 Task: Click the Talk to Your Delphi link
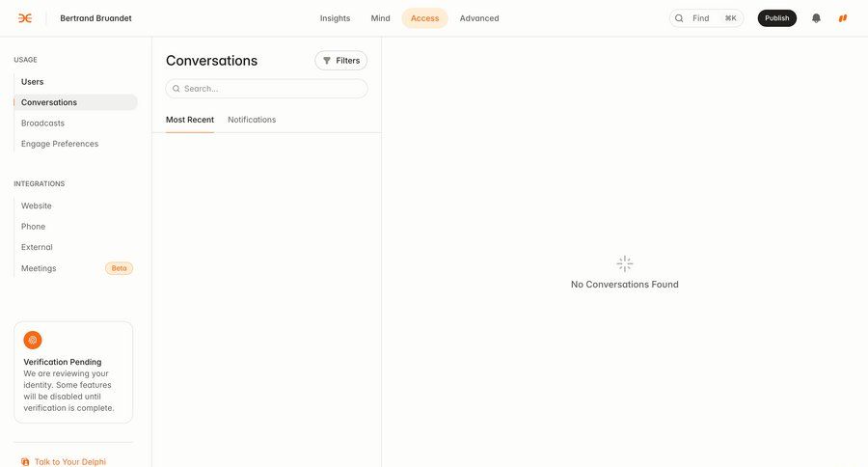pyautogui.click(x=69, y=461)
